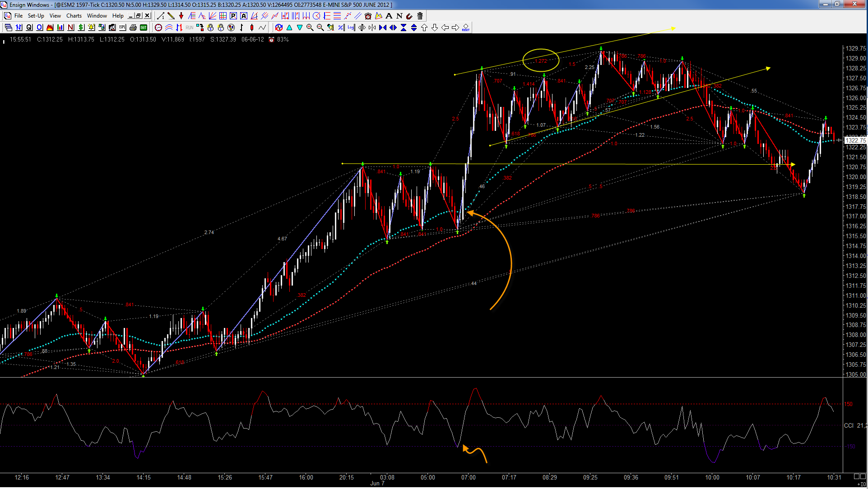Image resolution: width=868 pixels, height=489 pixels.
Task: Select the green-red grid tool
Action: 223,16
